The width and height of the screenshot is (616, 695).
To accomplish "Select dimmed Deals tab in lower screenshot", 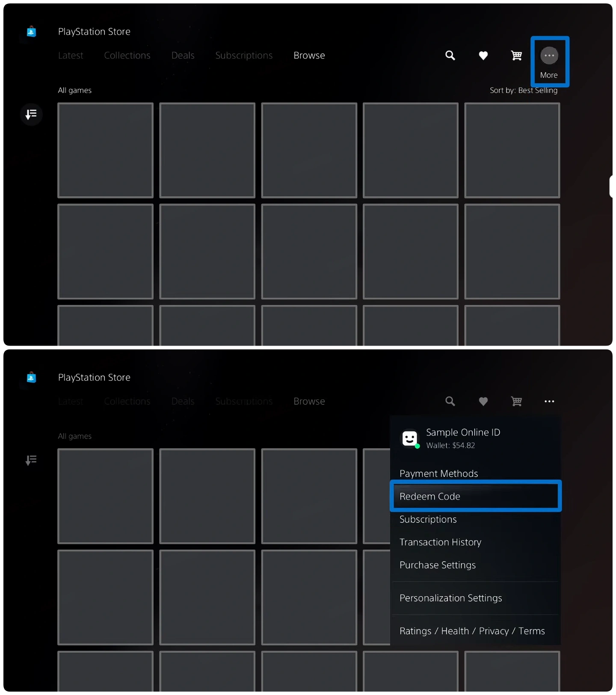I will pyautogui.click(x=183, y=402).
